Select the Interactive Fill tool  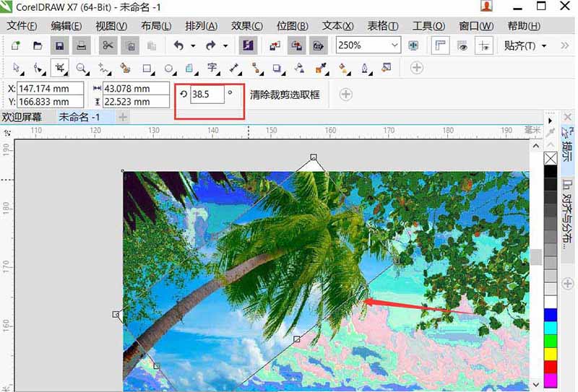tap(344, 68)
